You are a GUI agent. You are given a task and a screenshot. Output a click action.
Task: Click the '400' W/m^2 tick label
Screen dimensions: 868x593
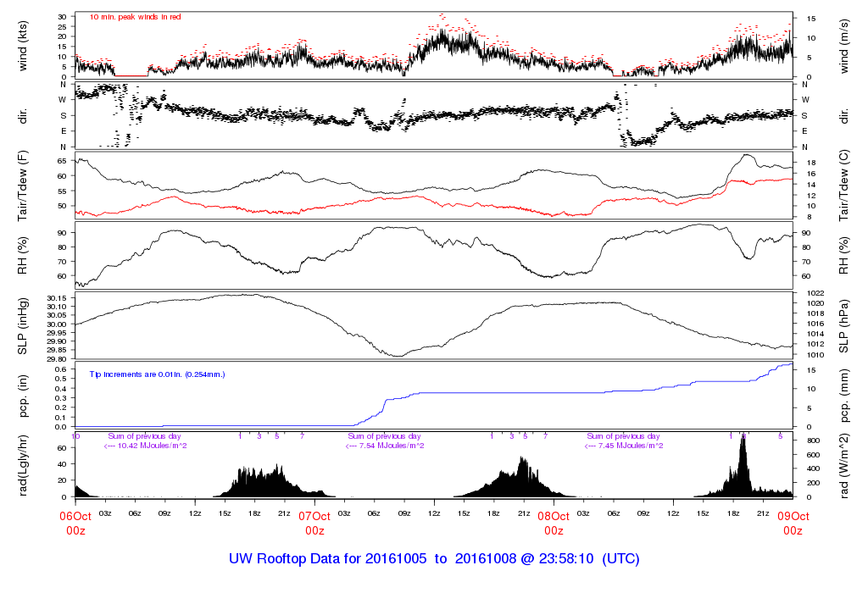813,468
